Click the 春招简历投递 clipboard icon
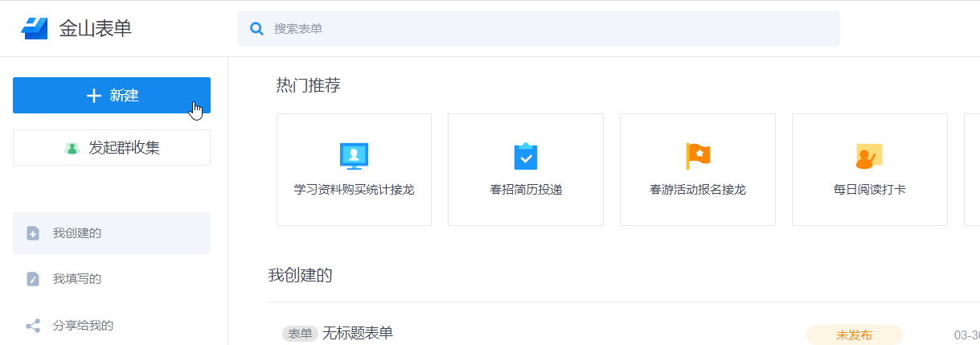 (526, 156)
